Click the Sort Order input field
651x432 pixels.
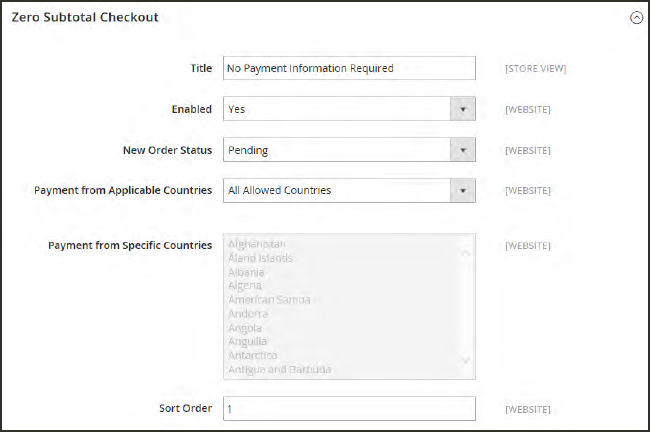pyautogui.click(x=348, y=409)
